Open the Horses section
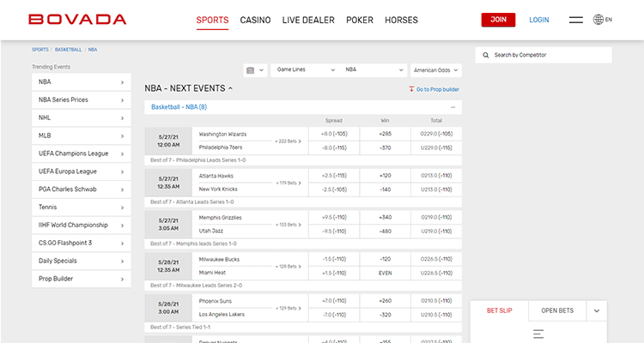The height and width of the screenshot is (343, 644). coord(401,20)
